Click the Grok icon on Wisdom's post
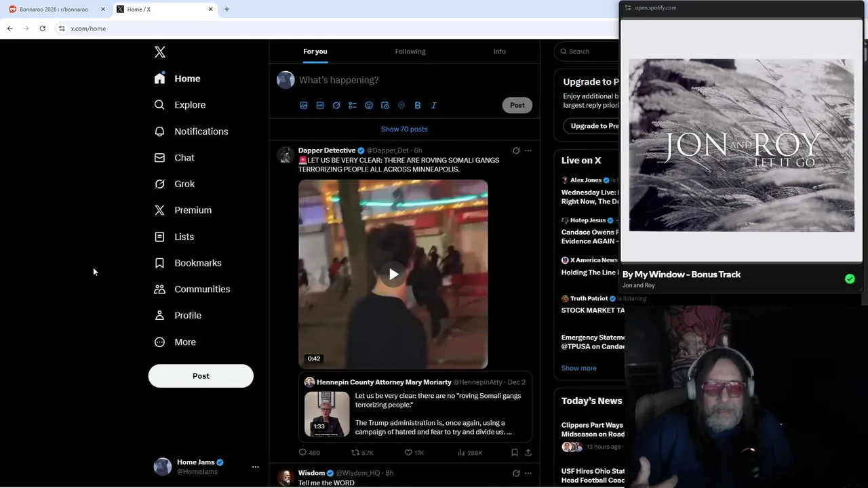 pos(516,473)
